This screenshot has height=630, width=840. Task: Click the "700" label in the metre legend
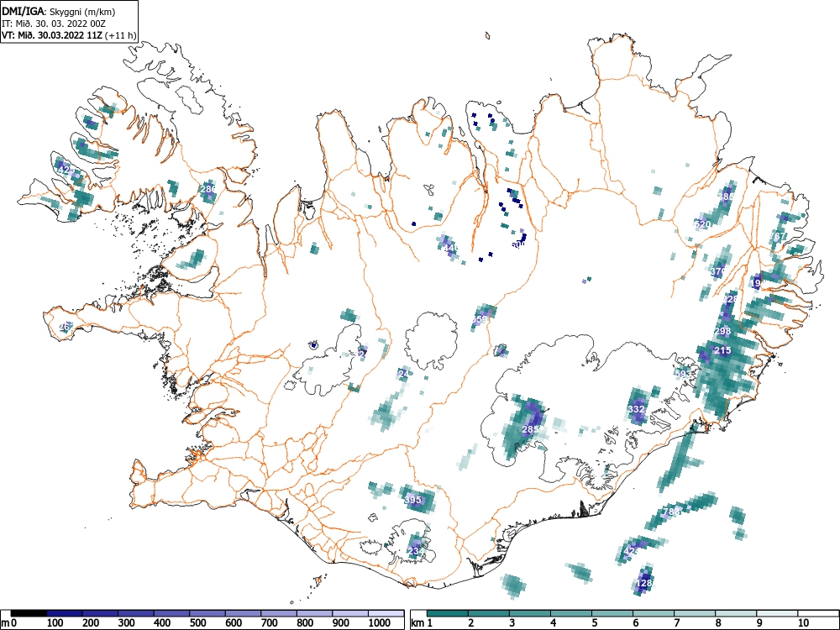coord(270,623)
